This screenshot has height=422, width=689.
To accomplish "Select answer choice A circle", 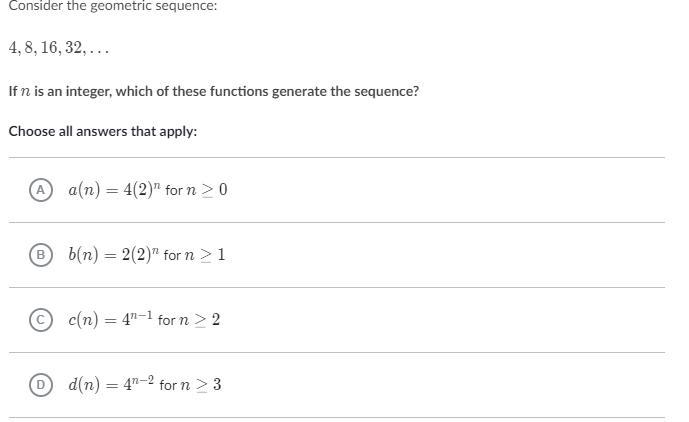I will pyautogui.click(x=41, y=190).
